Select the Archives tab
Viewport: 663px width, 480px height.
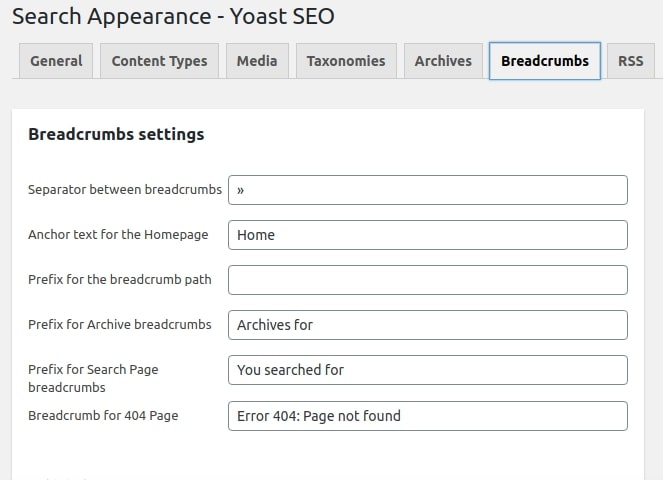click(x=443, y=61)
